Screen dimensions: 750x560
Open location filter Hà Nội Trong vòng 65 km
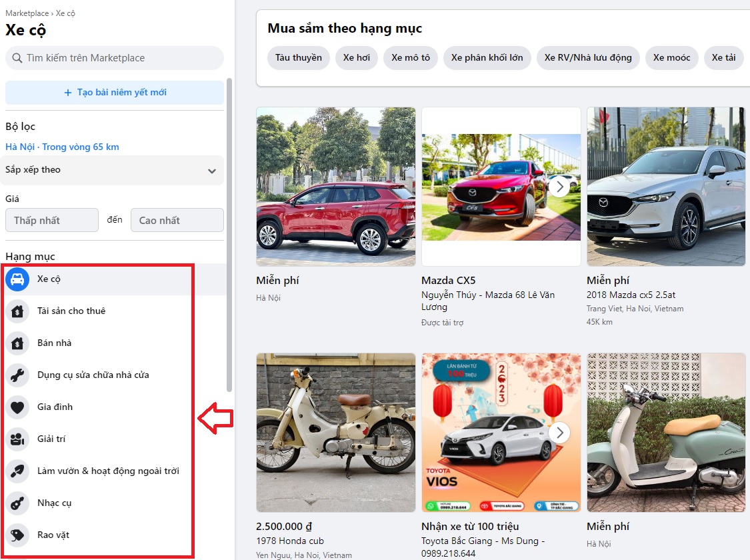pyautogui.click(x=62, y=147)
